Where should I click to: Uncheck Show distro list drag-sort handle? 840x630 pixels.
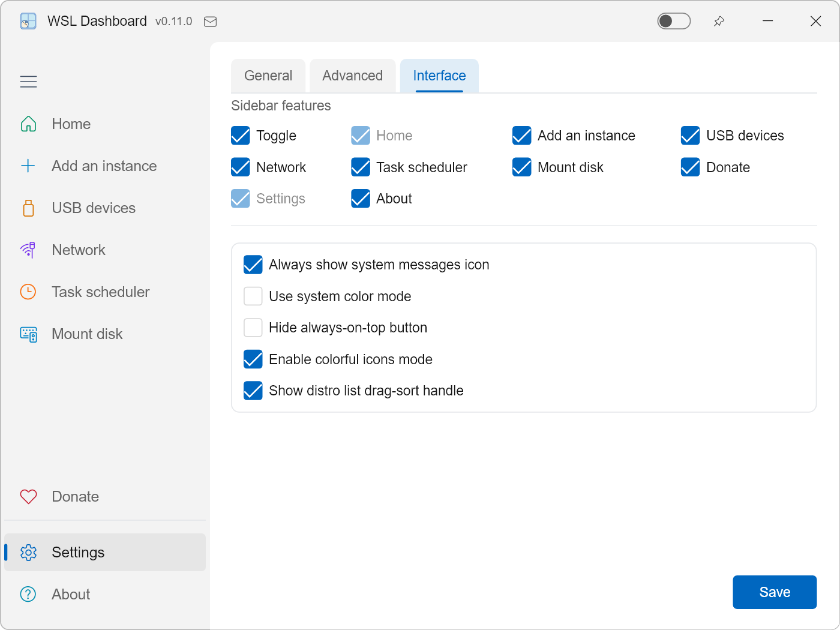pos(253,391)
